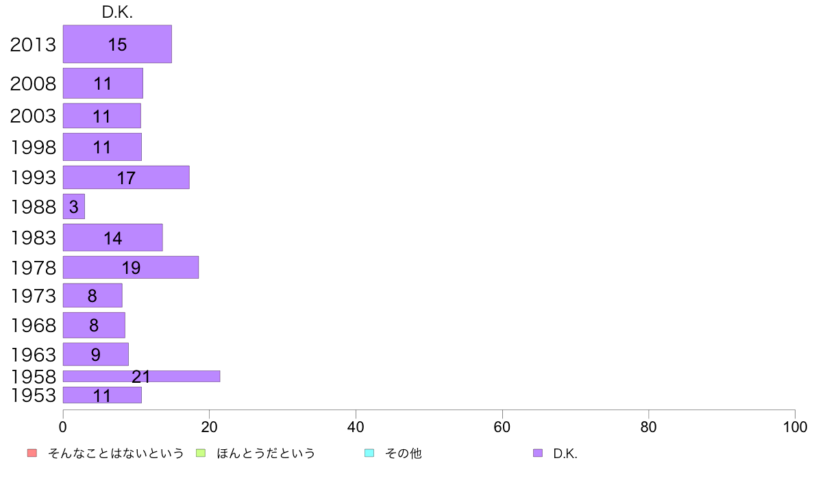The image size is (814, 504).
Task: Click the 1973 bar showing 8
Action: point(92,295)
